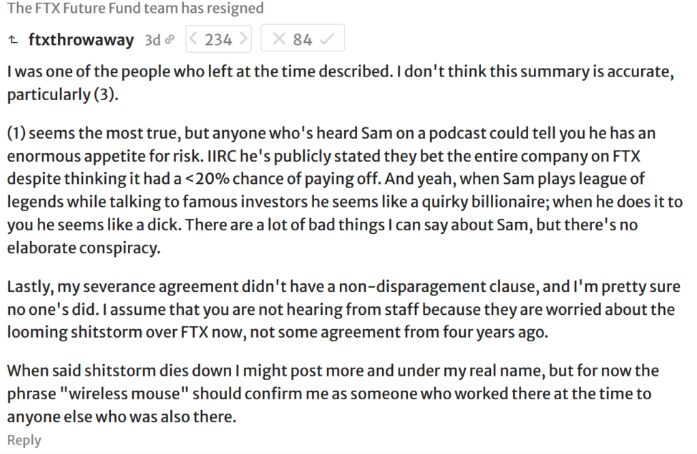Upvote karma with the right chevron
This screenshot has height=454, width=697.
coord(244,39)
